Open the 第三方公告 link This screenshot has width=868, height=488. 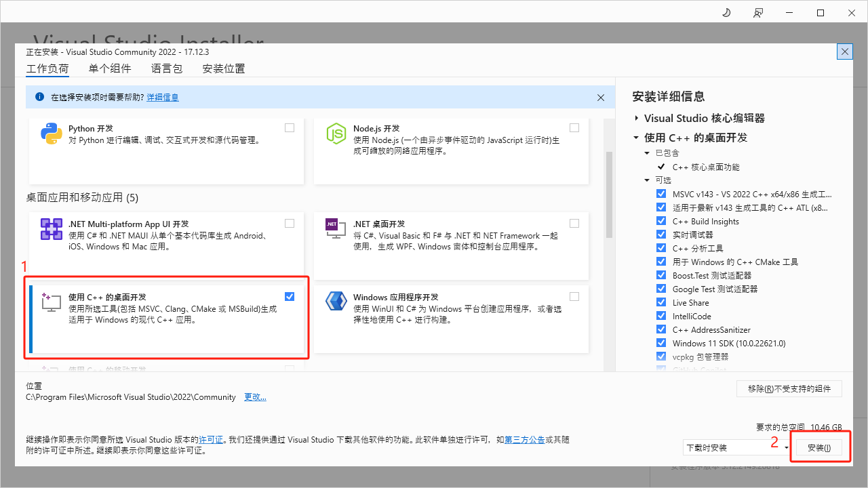pyautogui.click(x=525, y=440)
